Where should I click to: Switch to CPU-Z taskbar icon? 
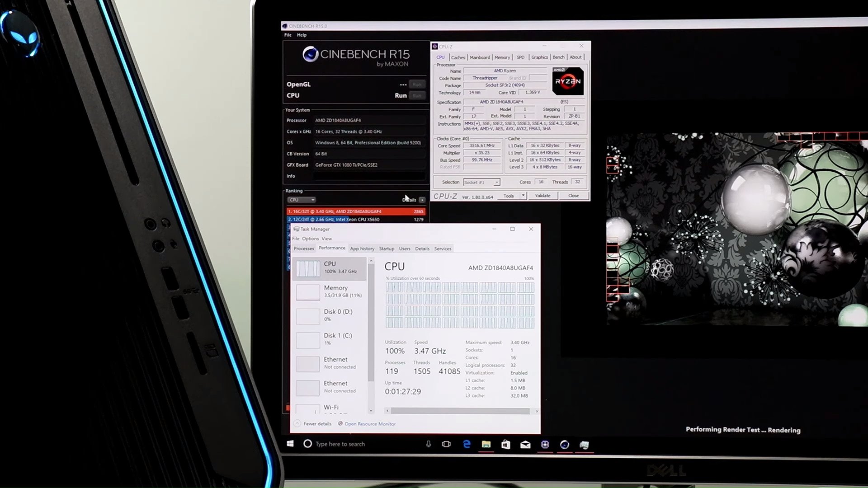tap(545, 445)
